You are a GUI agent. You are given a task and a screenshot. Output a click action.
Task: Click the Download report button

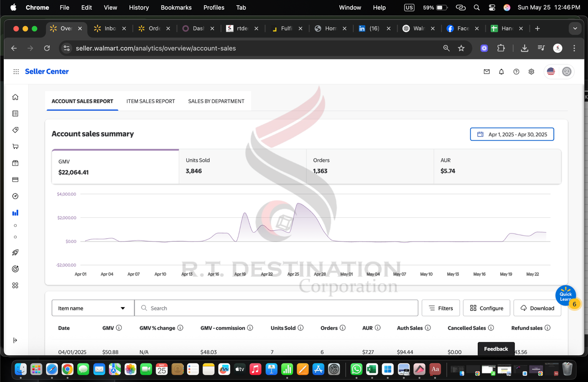click(537, 308)
